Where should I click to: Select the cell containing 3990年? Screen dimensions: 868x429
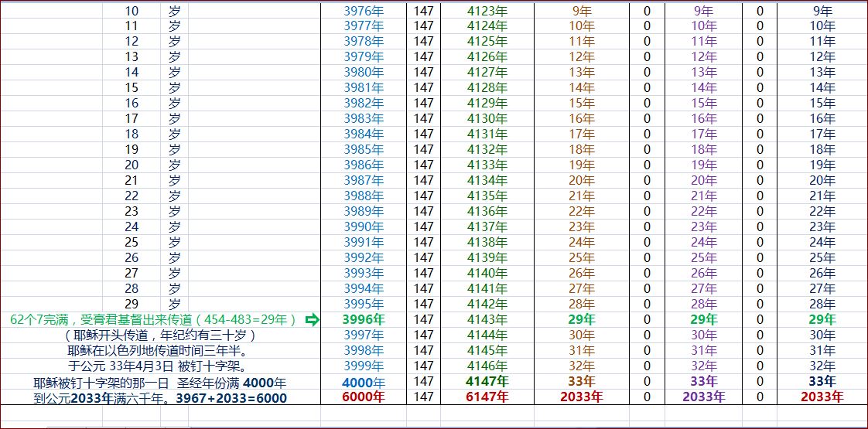(x=364, y=227)
